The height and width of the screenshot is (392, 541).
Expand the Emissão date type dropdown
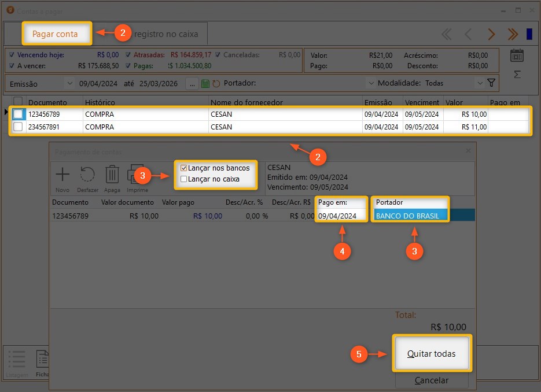(x=69, y=83)
